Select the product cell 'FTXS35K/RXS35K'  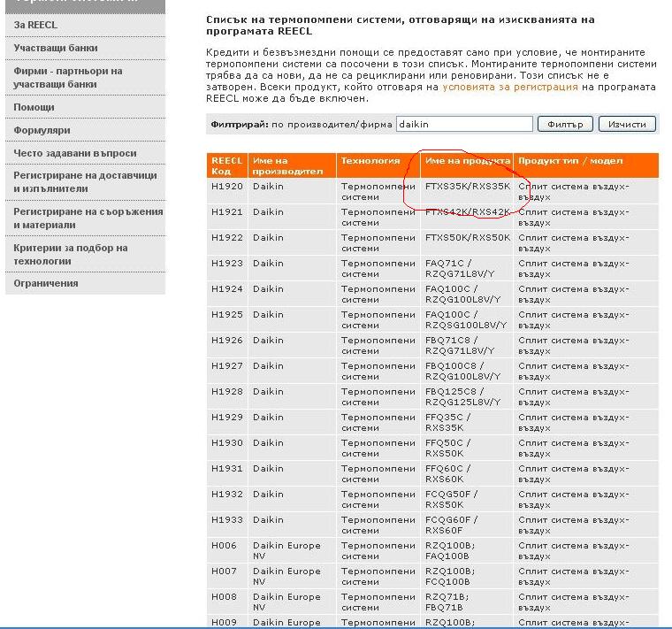pos(467,187)
